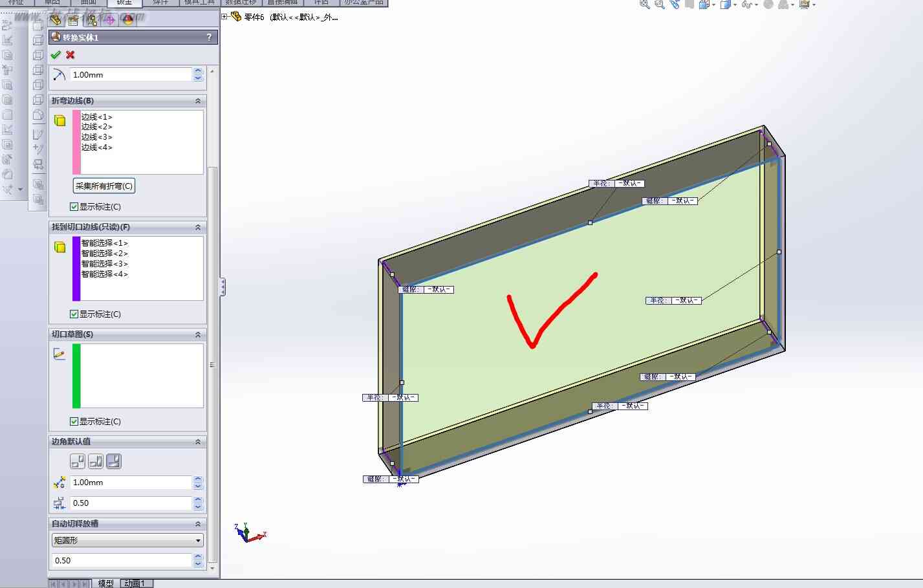Cancel the feature with the red X
Viewport: 923px width, 588px height.
[71, 55]
